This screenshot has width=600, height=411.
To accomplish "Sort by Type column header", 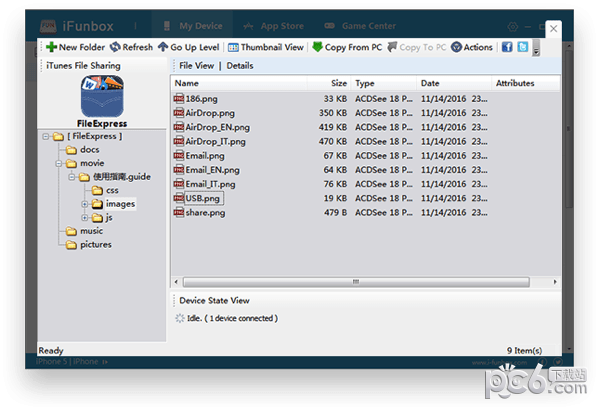I will coord(383,83).
